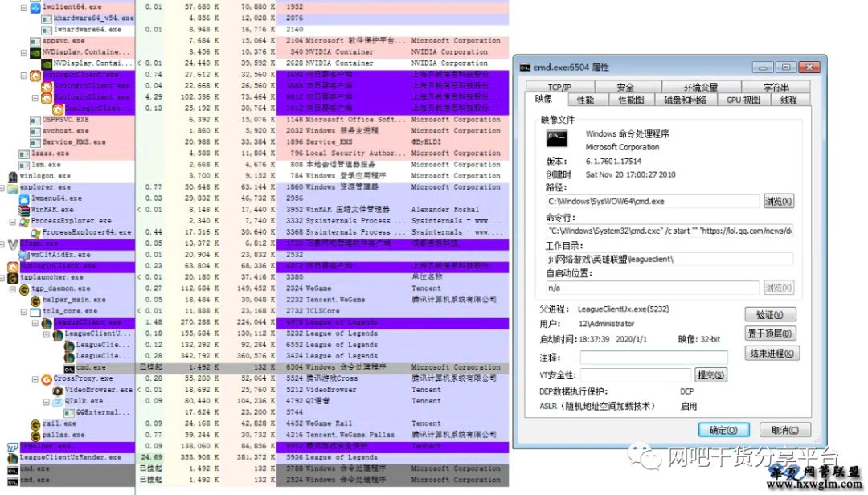868x495 pixels.
Task: Click the lwclient64.exe process icon
Action: point(35,7)
